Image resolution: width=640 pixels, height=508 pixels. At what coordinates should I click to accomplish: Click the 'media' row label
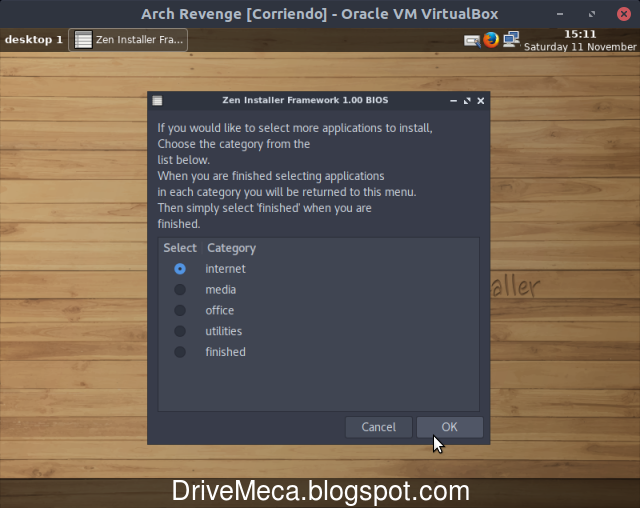tap(220, 290)
